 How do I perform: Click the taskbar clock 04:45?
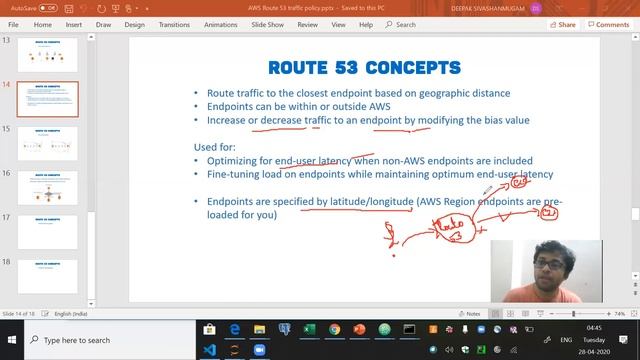(594, 328)
